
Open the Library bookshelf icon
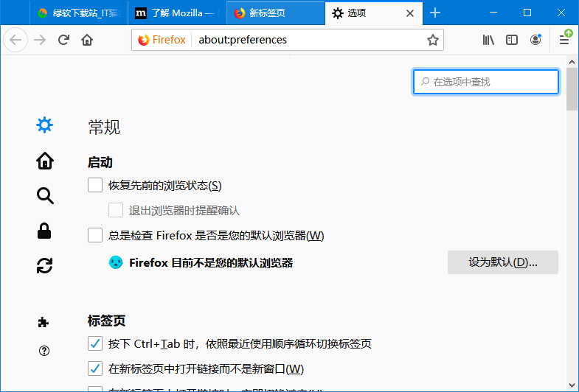click(488, 40)
